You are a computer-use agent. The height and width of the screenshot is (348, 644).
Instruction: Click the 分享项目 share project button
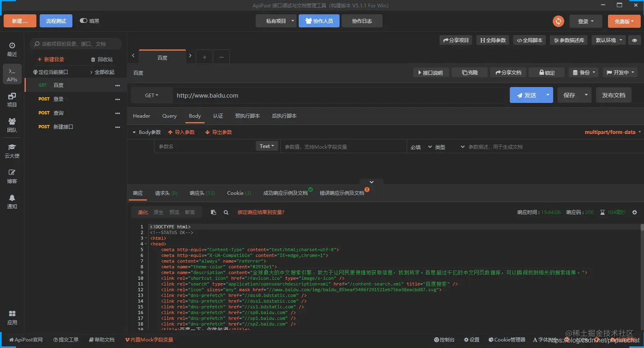click(x=456, y=40)
